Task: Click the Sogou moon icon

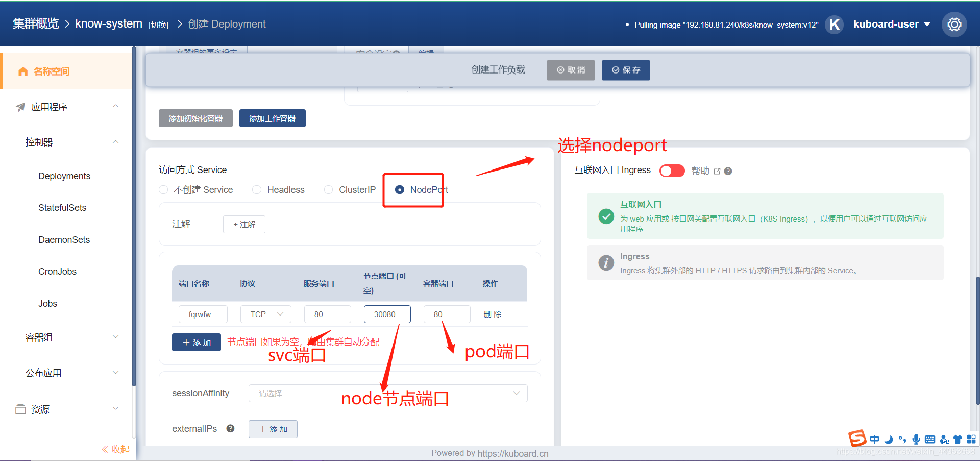Action: click(889, 440)
